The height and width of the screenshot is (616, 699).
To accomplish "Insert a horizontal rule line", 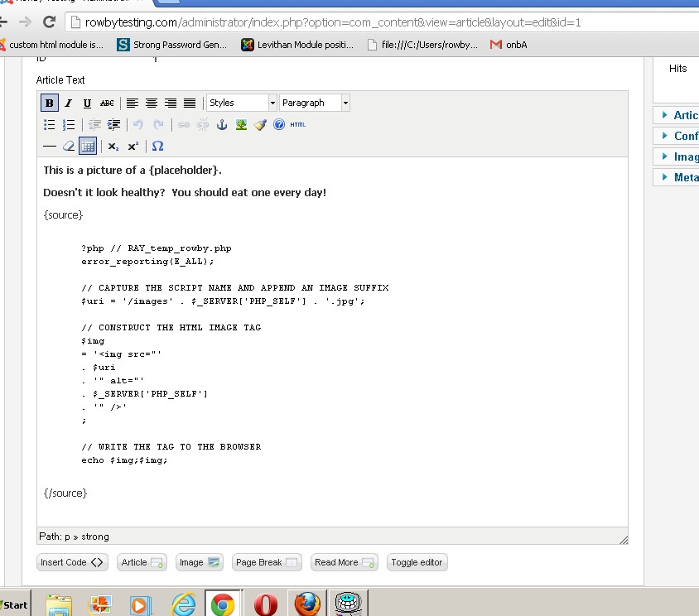I will tap(49, 147).
